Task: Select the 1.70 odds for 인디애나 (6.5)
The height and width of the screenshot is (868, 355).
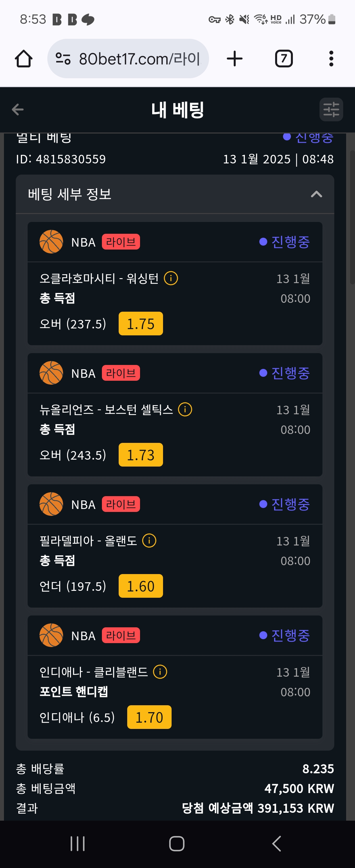Action: [x=149, y=717]
